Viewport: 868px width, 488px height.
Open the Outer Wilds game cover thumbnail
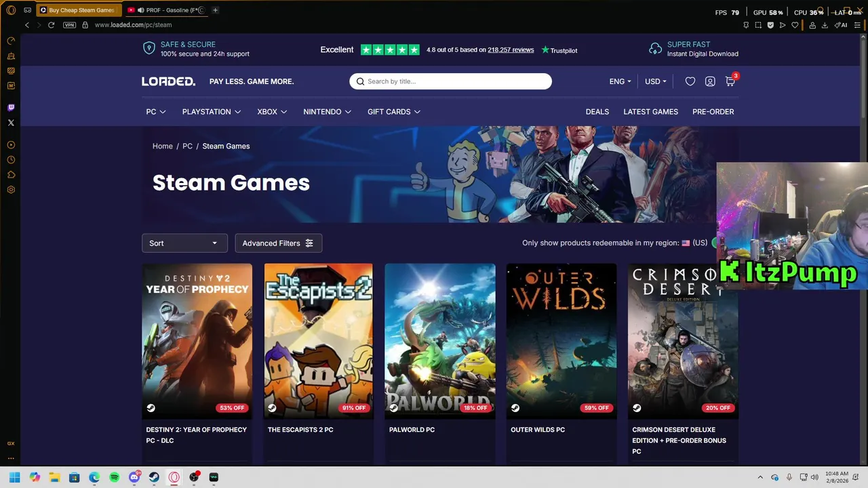[x=561, y=341]
